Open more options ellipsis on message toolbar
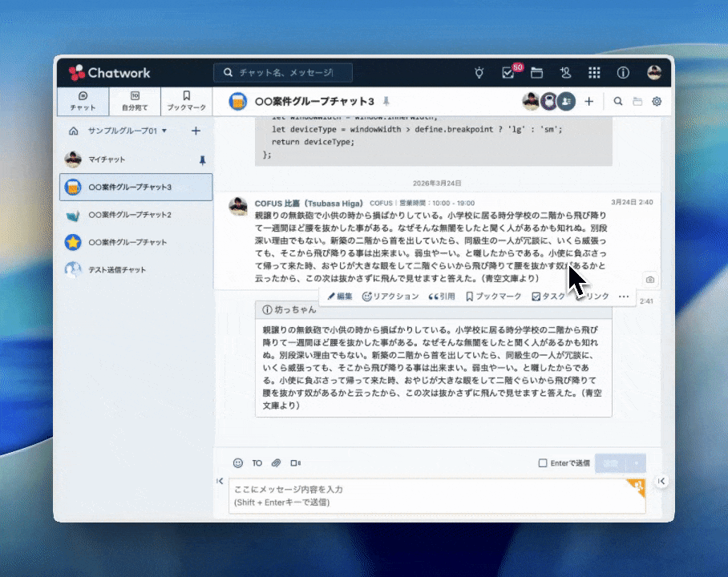The image size is (728, 577). (x=624, y=297)
